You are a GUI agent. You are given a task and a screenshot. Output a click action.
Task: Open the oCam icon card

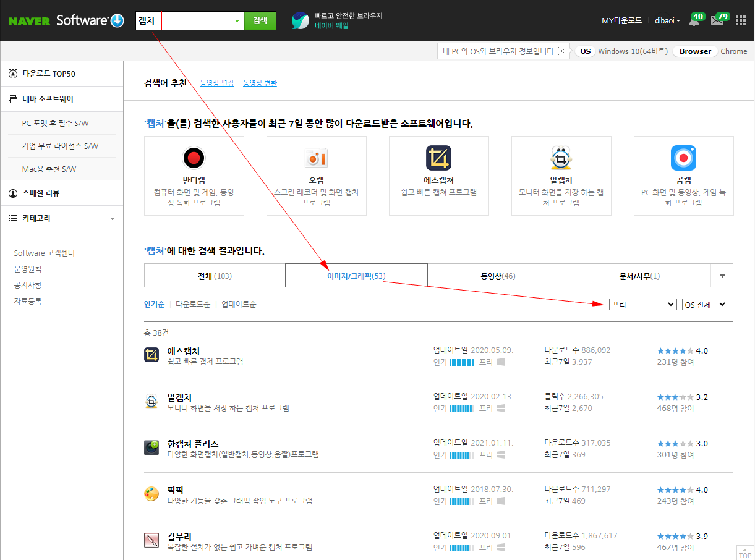coord(316,158)
